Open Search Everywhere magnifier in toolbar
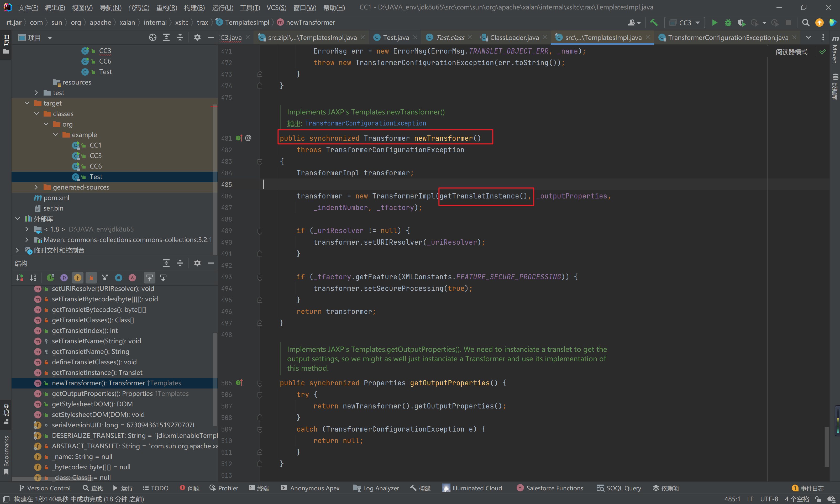This screenshot has width=840, height=504. (x=805, y=22)
